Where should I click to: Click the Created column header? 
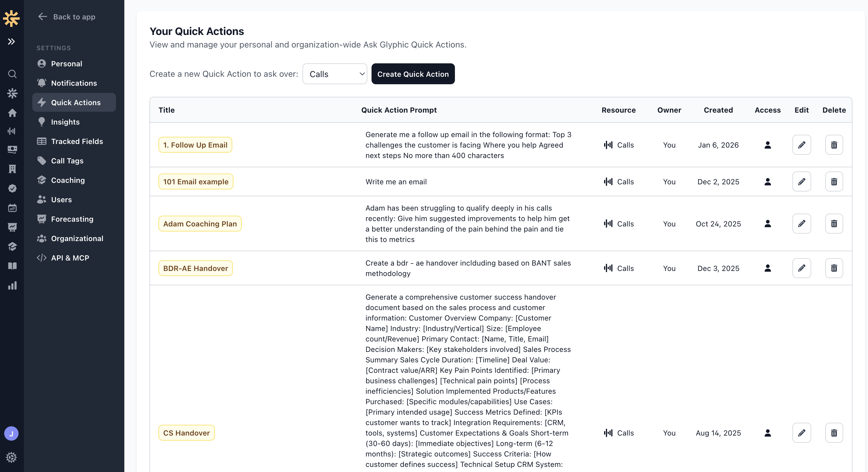(x=718, y=110)
